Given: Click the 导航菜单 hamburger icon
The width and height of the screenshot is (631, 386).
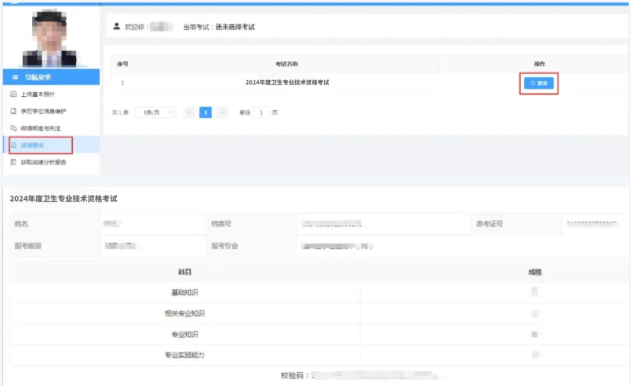Looking at the screenshot, I should pos(15,77).
